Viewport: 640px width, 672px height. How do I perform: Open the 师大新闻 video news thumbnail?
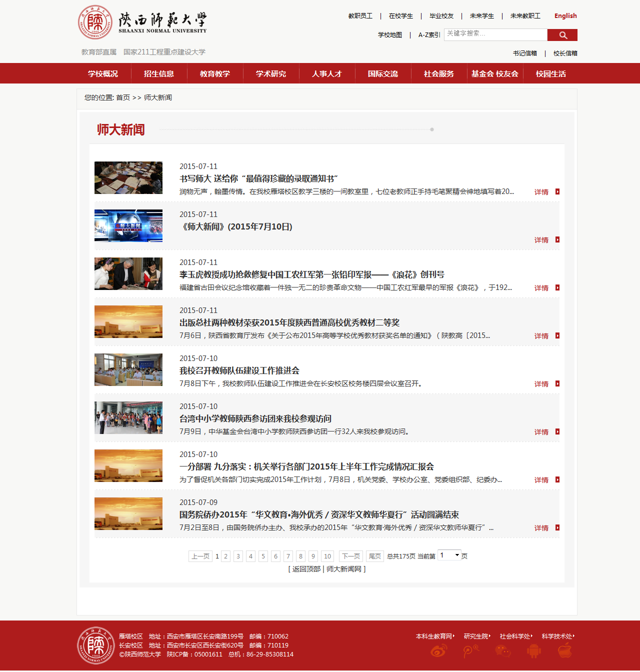point(128,225)
